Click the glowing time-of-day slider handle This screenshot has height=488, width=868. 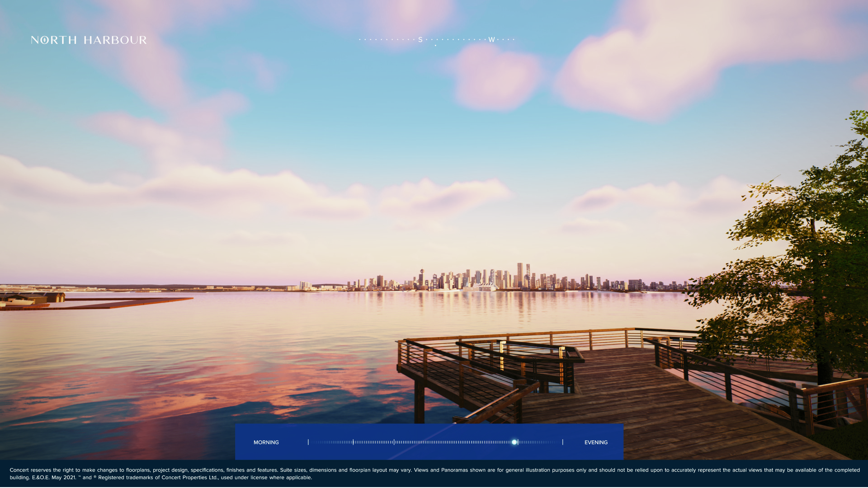tap(514, 442)
